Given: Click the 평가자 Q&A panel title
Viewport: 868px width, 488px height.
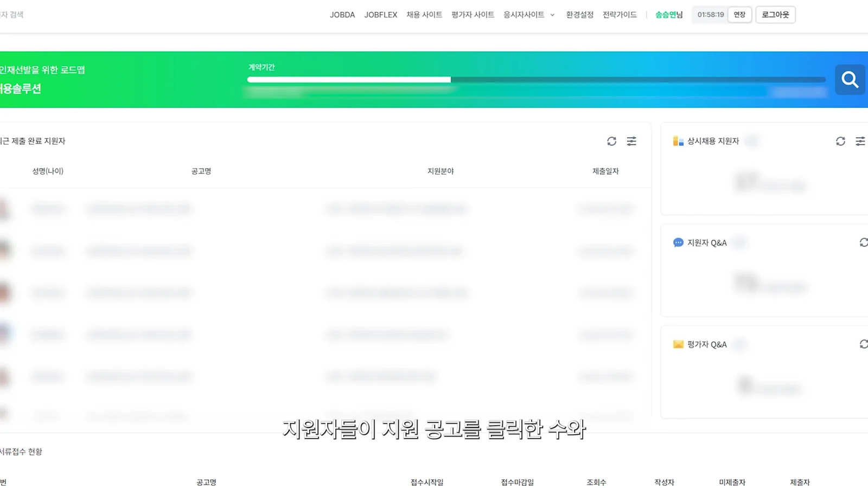Looking at the screenshot, I should [707, 344].
